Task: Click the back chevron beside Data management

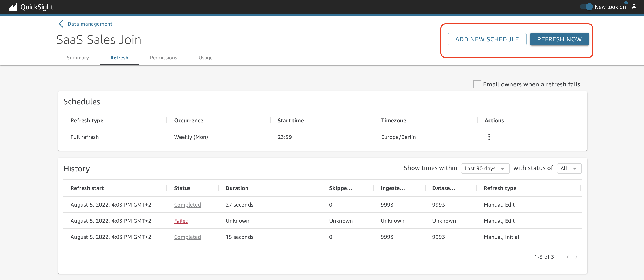Action: [x=61, y=24]
